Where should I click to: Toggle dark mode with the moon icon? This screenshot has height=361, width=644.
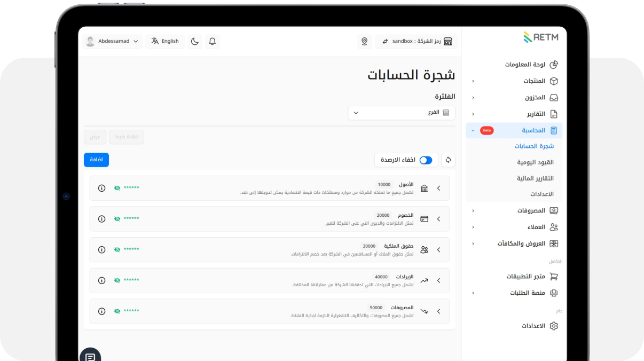(x=195, y=42)
